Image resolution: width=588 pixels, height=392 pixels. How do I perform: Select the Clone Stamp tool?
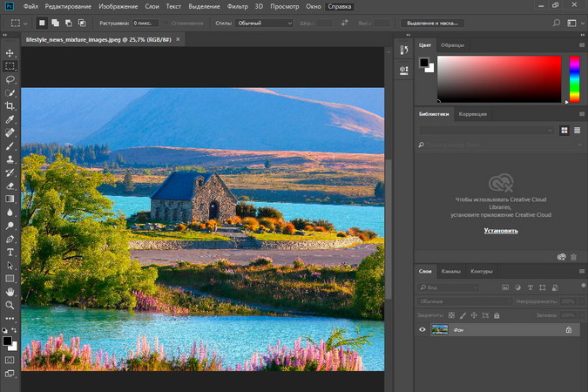tap(10, 159)
